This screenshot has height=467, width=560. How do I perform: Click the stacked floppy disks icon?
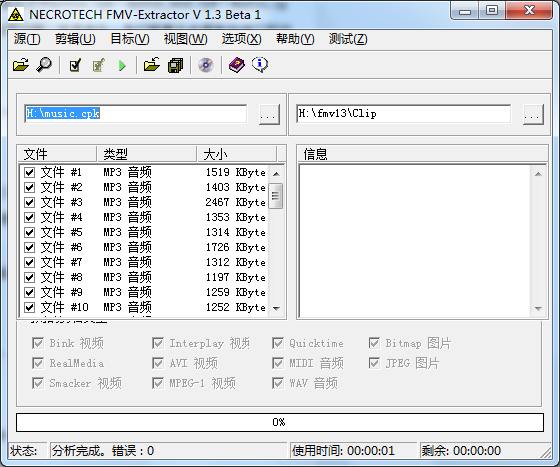click(175, 65)
